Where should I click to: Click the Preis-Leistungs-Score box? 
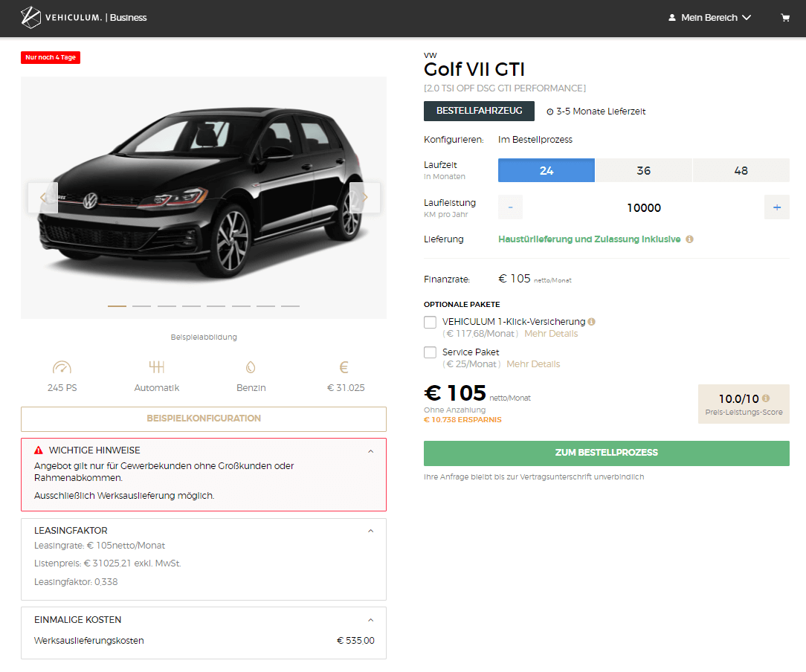(x=744, y=404)
